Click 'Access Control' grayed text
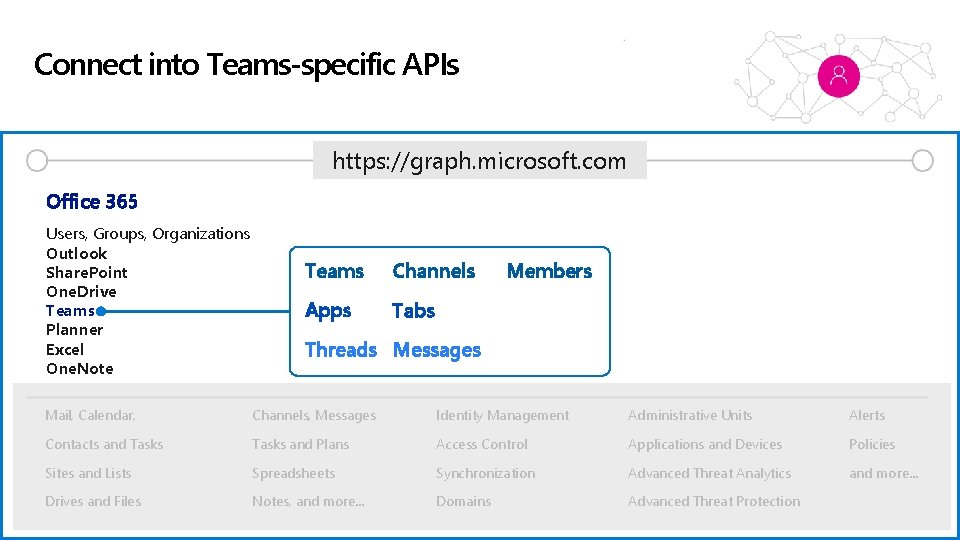Image resolution: width=960 pixels, height=540 pixels. pyautogui.click(x=482, y=444)
